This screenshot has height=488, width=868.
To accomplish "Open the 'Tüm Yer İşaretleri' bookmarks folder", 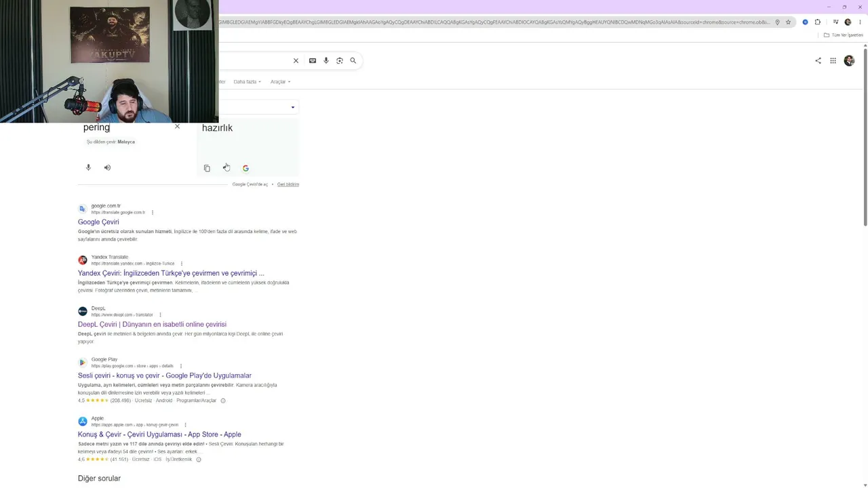I will (x=844, y=35).
